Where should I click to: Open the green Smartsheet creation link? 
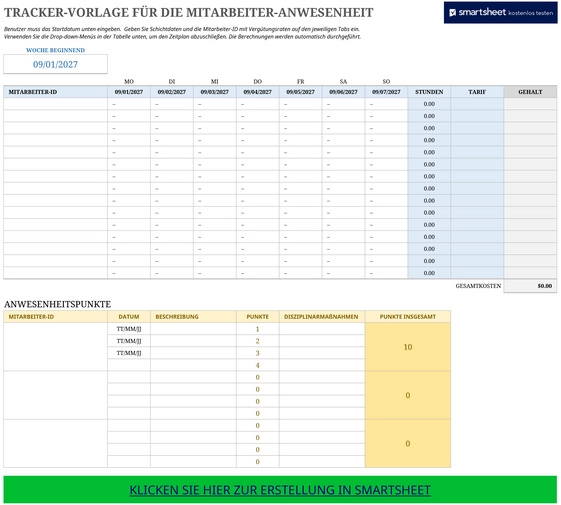coord(280,490)
